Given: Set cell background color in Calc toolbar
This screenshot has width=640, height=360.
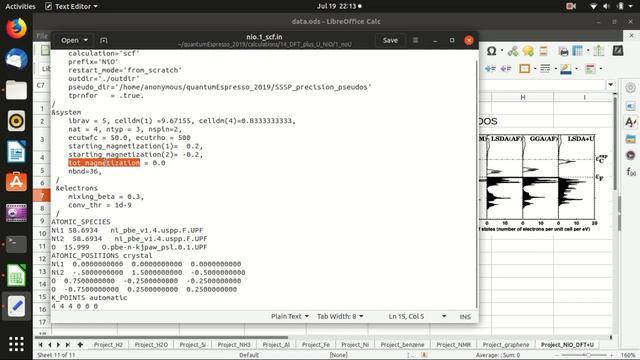Looking at the screenshot, I should (x=566, y=69).
